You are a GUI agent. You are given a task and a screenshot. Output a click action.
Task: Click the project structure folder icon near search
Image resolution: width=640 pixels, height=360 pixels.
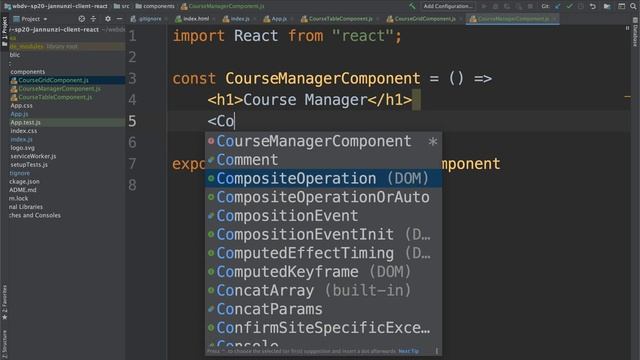click(x=607, y=6)
